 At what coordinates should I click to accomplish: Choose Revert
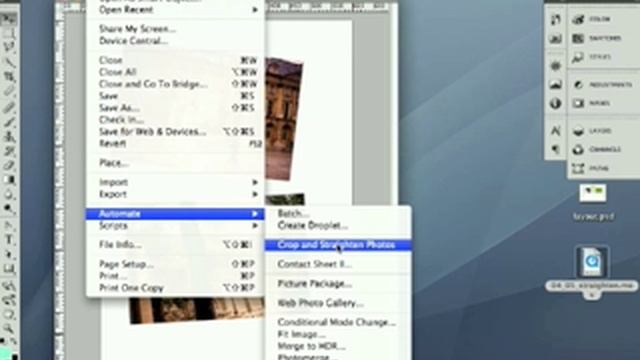[175, 144]
